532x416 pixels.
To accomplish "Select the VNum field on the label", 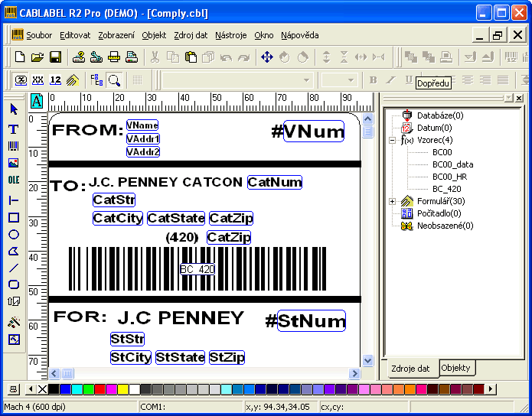I will point(314,132).
